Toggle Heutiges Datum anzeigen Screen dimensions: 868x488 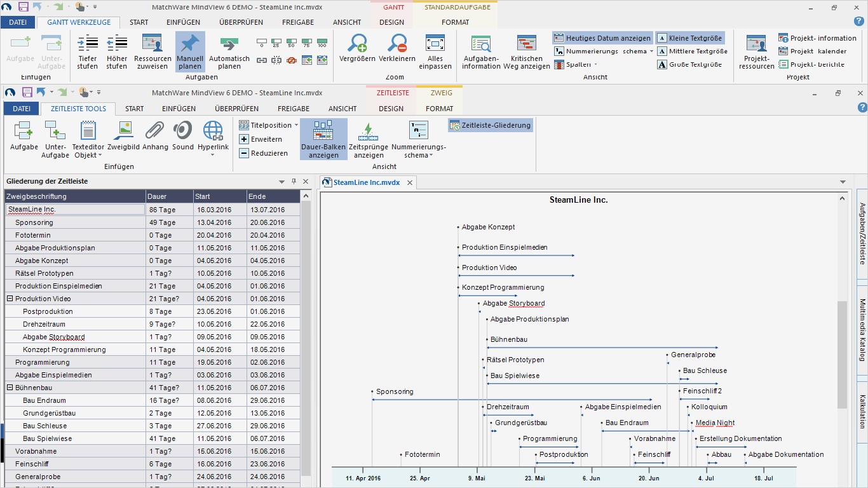602,38
